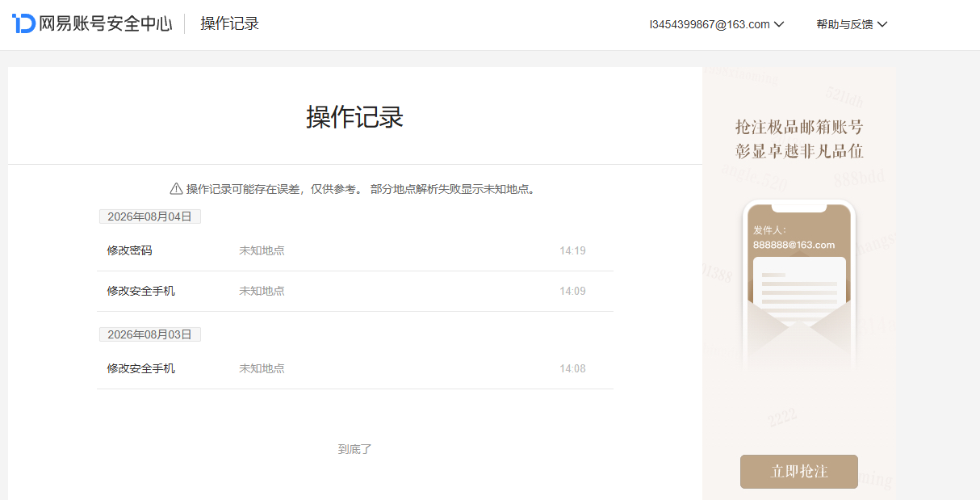
Task: Click the 2026年08月04日 date label
Action: 150,216
